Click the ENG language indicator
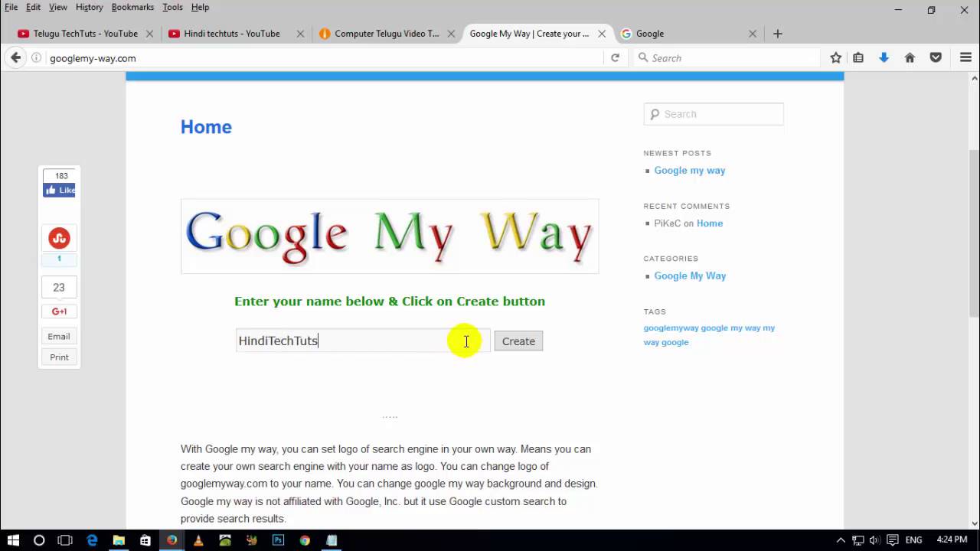This screenshot has width=980, height=551. 913,540
